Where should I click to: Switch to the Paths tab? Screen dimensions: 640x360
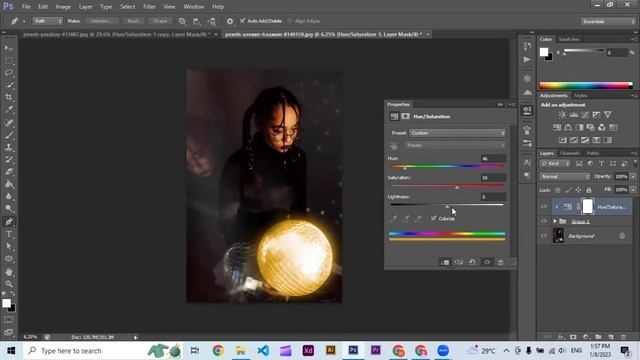pos(593,153)
